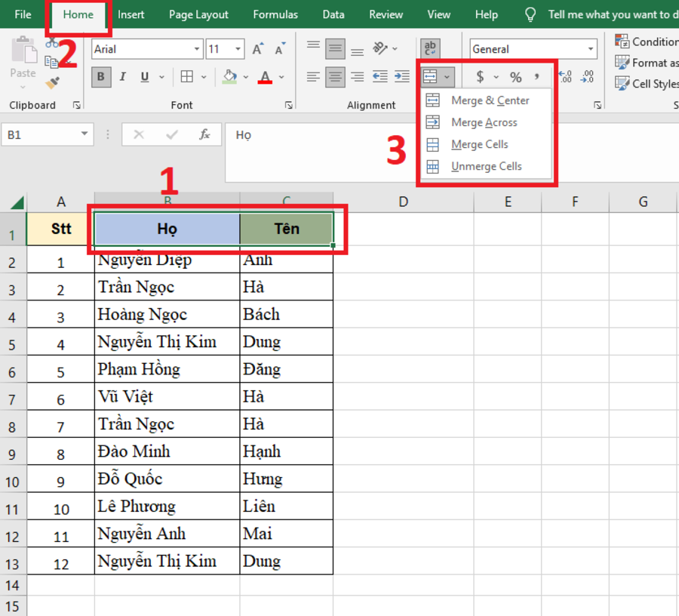Open the File tab
Image resolution: width=679 pixels, height=616 pixels.
[23, 15]
